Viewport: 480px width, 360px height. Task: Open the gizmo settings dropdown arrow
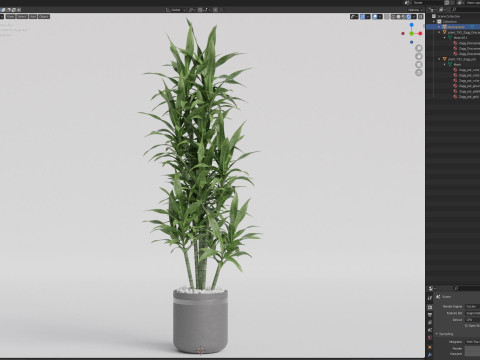coord(368,17)
